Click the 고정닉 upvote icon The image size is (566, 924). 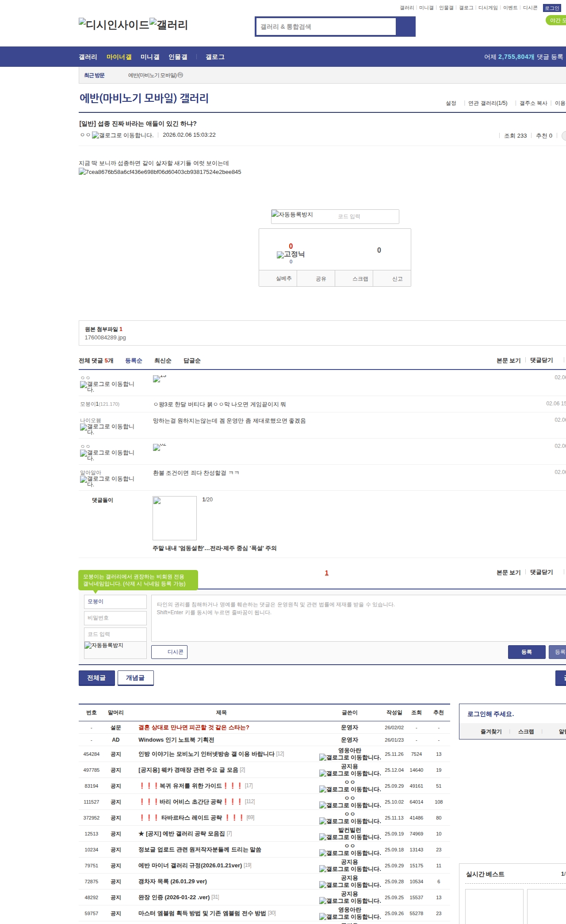pos(291,254)
